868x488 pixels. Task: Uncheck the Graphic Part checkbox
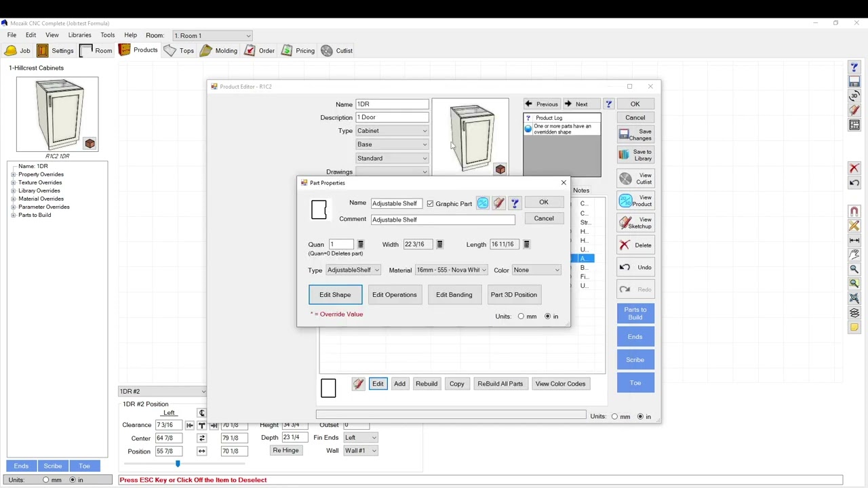(430, 203)
